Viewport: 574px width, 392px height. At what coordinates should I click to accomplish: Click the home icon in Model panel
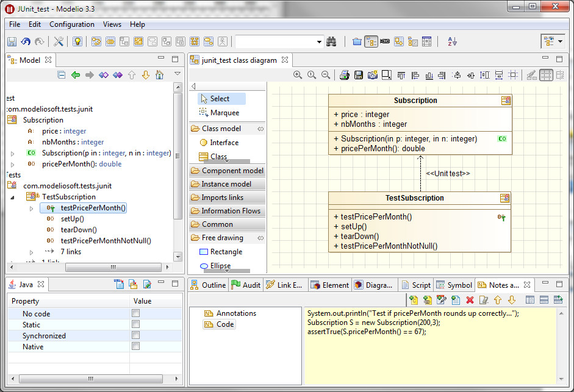(159, 75)
